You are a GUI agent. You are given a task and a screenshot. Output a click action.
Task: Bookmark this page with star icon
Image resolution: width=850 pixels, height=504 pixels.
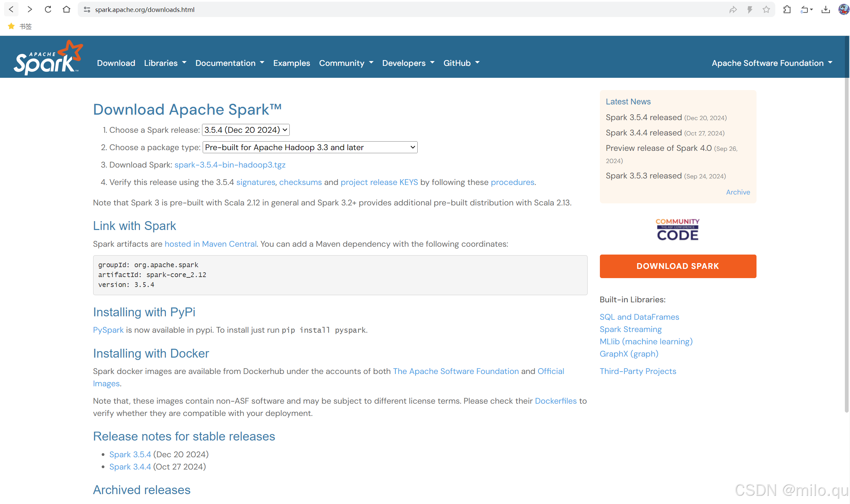click(766, 10)
